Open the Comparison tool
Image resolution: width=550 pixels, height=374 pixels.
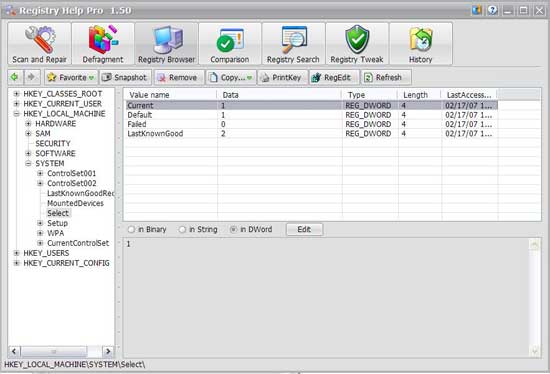tap(230, 44)
